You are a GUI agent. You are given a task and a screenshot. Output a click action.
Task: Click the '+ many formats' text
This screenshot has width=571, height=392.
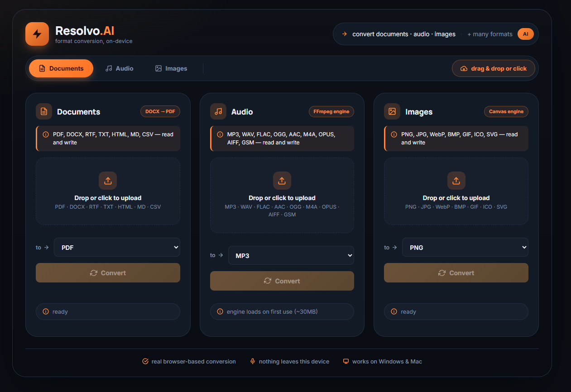click(x=490, y=34)
